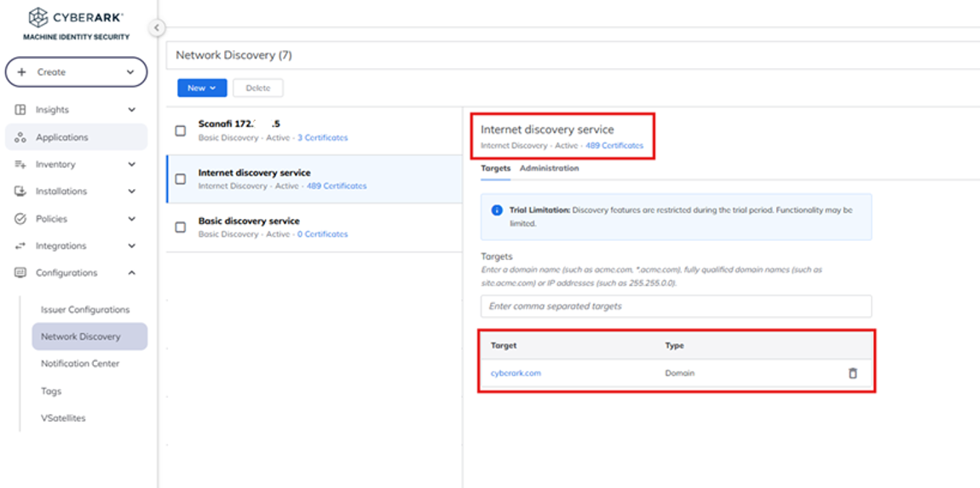Screen dimensions: 980x488
Task: Click the Installations sidebar icon
Action: [x=20, y=192]
